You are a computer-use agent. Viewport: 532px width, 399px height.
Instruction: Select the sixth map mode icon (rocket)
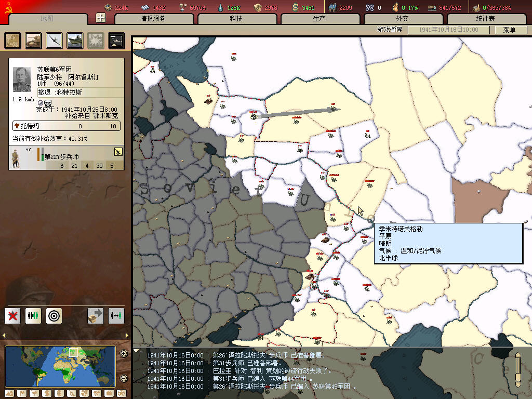[72, 394]
